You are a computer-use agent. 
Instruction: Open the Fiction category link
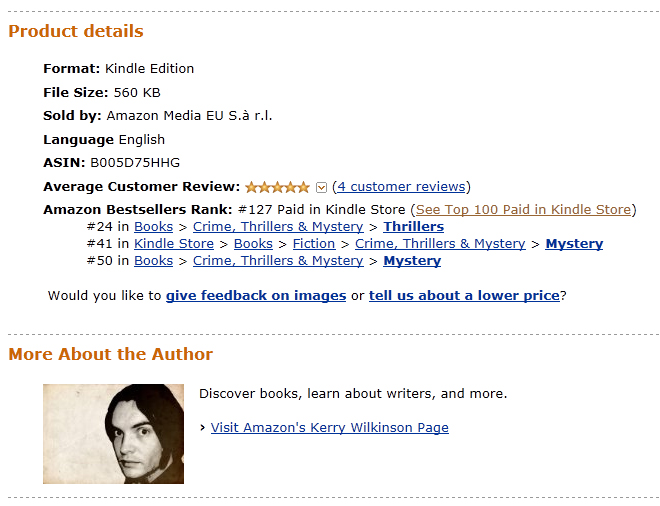pos(314,244)
